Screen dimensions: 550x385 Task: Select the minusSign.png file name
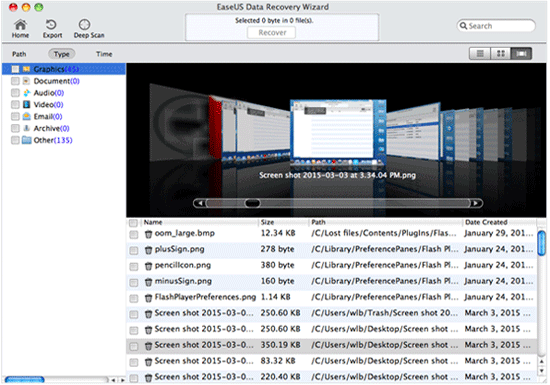tap(183, 281)
